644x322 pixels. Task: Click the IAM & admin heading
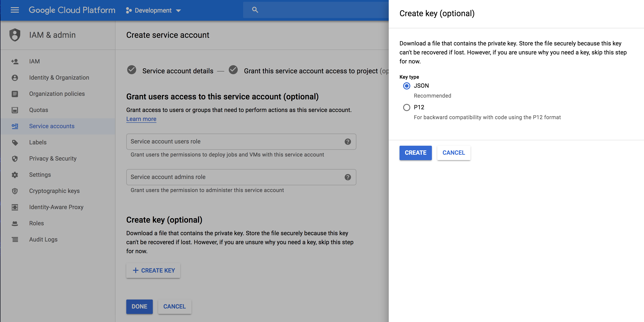coord(52,35)
